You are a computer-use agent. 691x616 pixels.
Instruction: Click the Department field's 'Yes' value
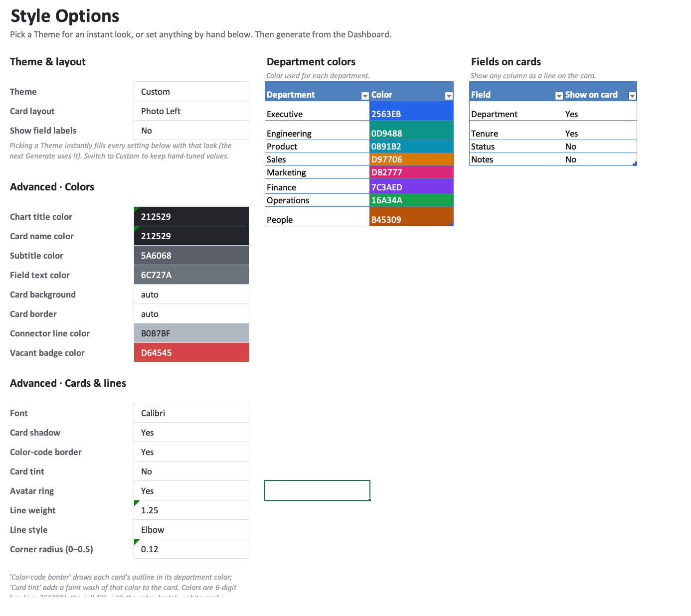coord(600,111)
